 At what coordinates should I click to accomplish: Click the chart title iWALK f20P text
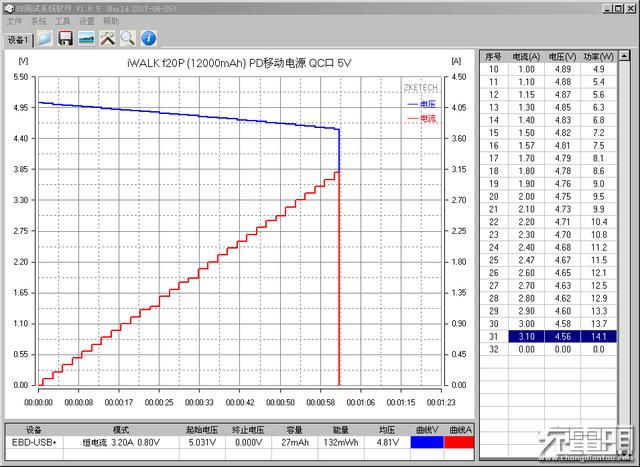point(239,63)
